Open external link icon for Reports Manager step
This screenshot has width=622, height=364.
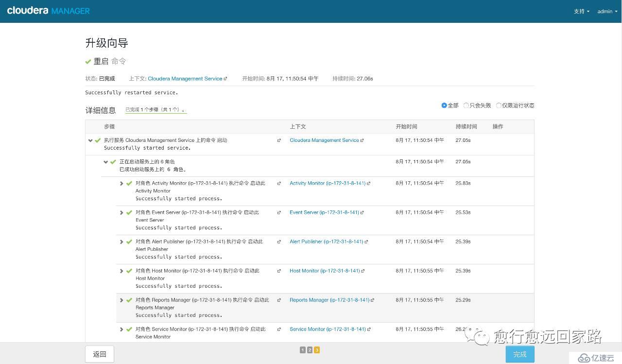click(279, 300)
